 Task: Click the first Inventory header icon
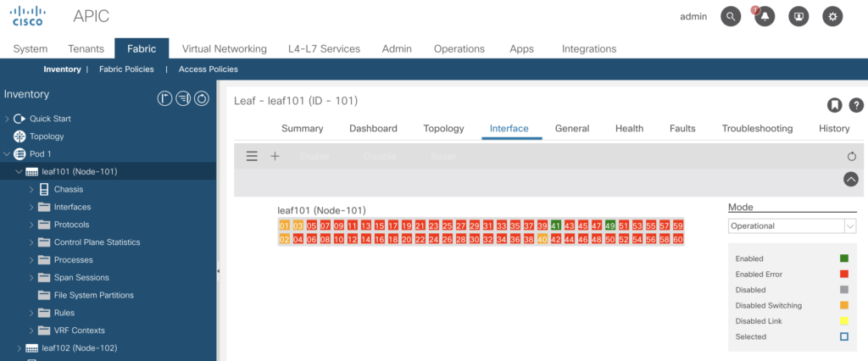(x=164, y=98)
